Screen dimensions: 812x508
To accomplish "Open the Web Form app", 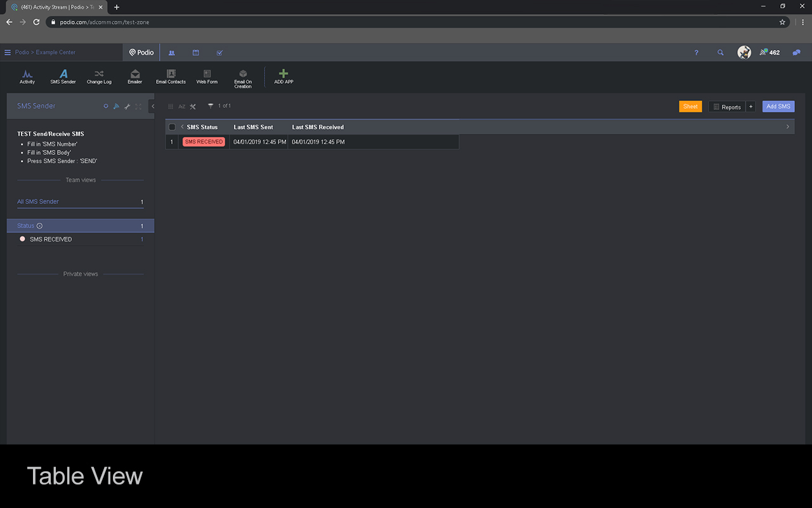I will pyautogui.click(x=207, y=77).
